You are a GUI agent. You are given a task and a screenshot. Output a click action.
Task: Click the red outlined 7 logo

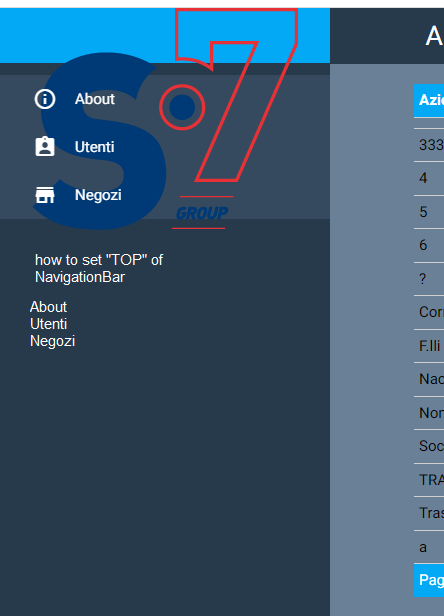(236, 94)
